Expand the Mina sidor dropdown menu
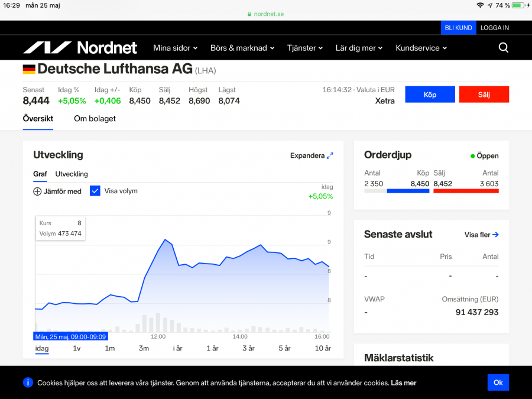 175,48
